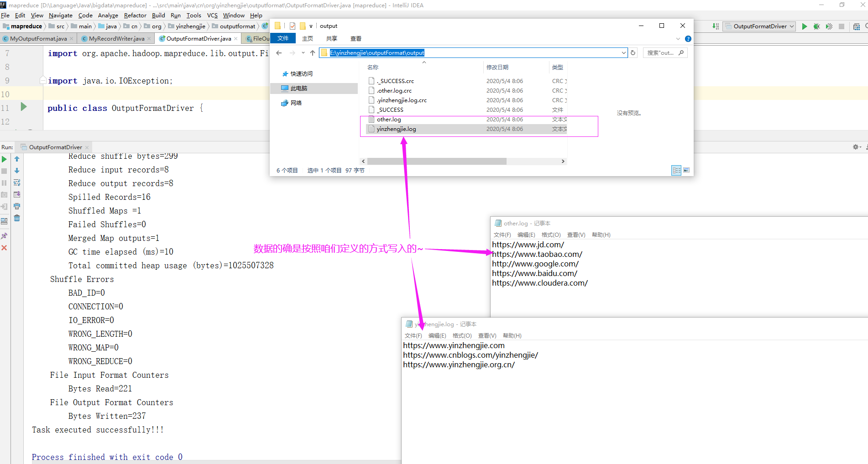Open the File menu in IntelliJ

click(5, 16)
